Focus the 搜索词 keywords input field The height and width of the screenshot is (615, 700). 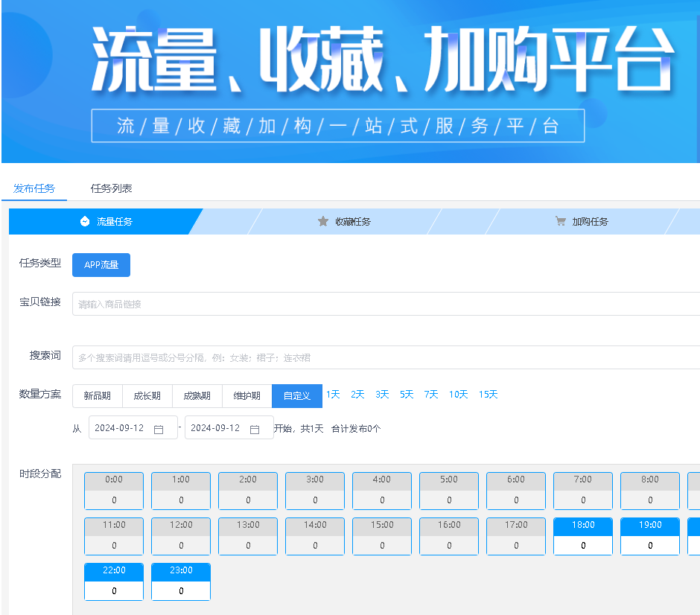click(386, 357)
